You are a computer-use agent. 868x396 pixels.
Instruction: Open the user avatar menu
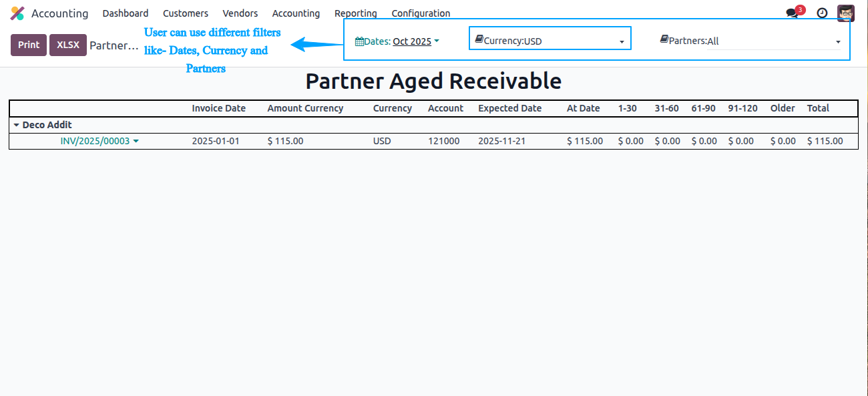point(846,13)
